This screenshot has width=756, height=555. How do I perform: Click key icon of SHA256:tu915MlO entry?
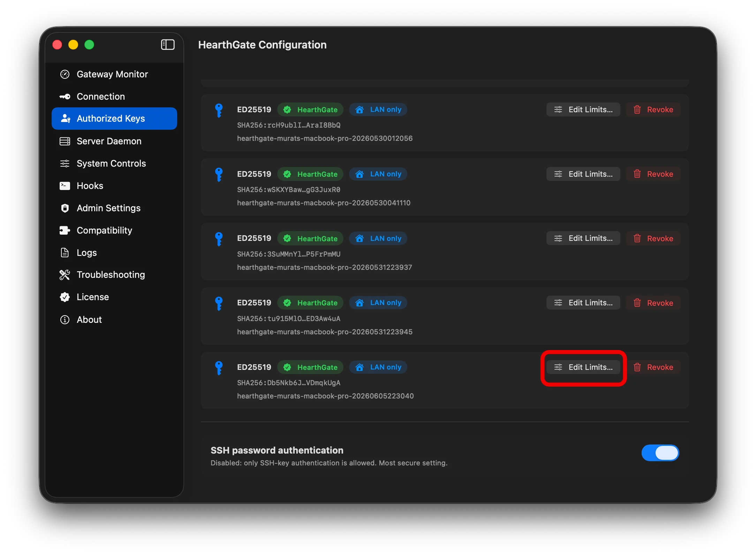click(219, 304)
